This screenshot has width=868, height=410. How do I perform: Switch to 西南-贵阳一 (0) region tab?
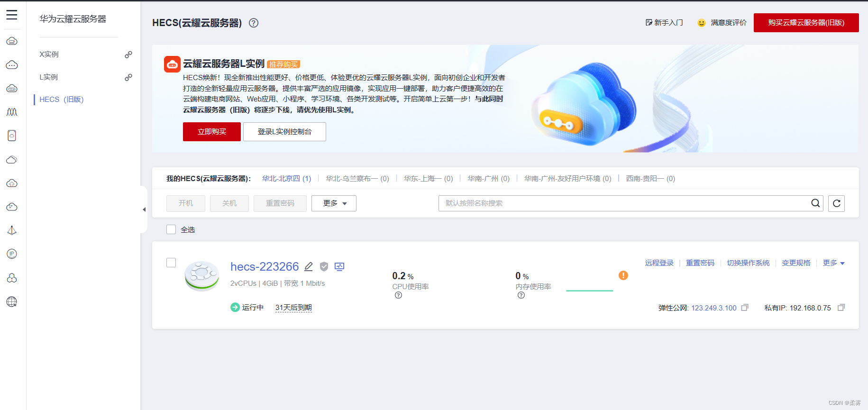[650, 179]
